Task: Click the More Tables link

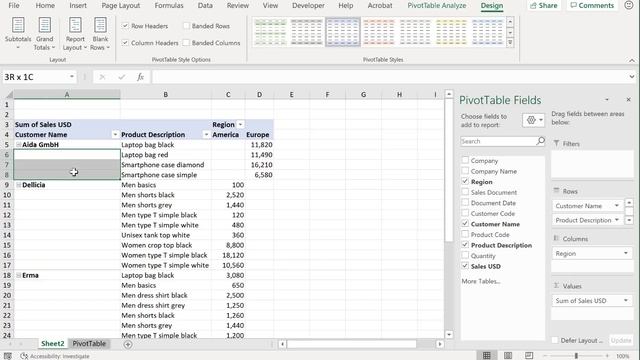Action: click(x=481, y=281)
